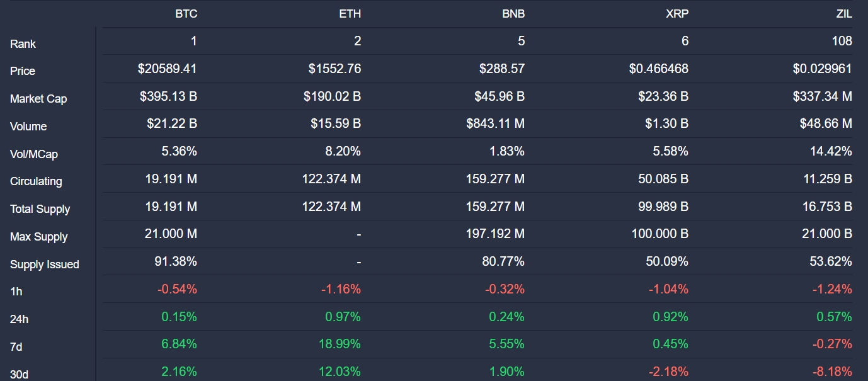Click the Supply Issued row label
868x381 pixels.
pos(45,264)
